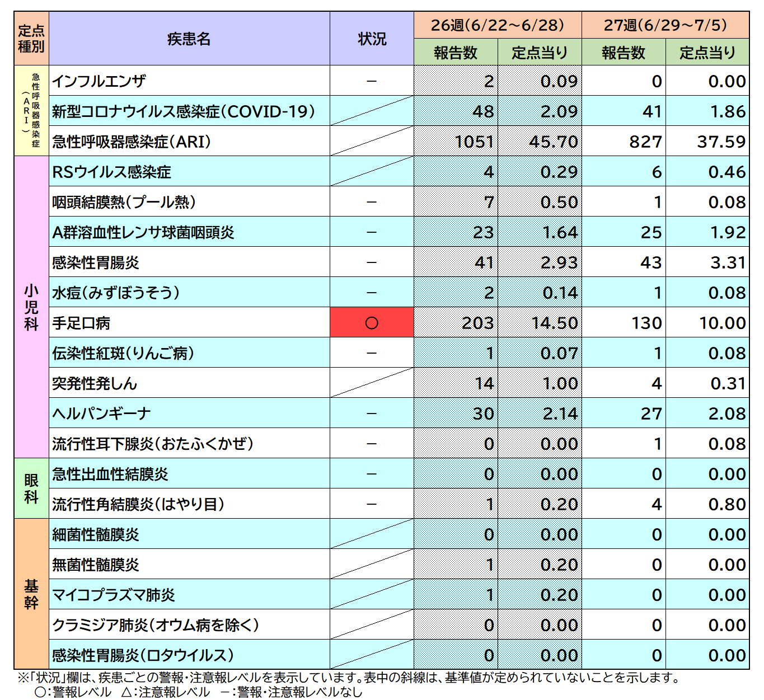Viewport: 764px width, 700px height.
Task: Click 咽頭結膜熱 week 26 value 0.50
Action: click(x=559, y=202)
